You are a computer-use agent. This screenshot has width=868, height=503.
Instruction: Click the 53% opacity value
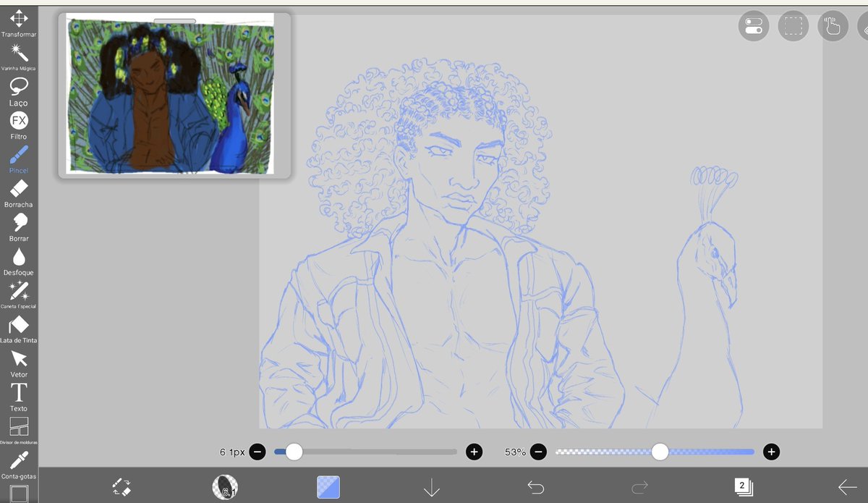[515, 452]
